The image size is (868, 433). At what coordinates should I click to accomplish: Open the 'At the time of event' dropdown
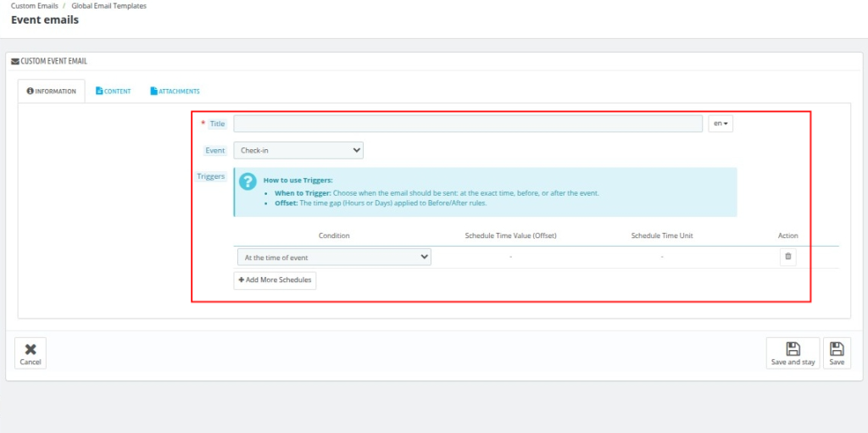click(x=334, y=257)
